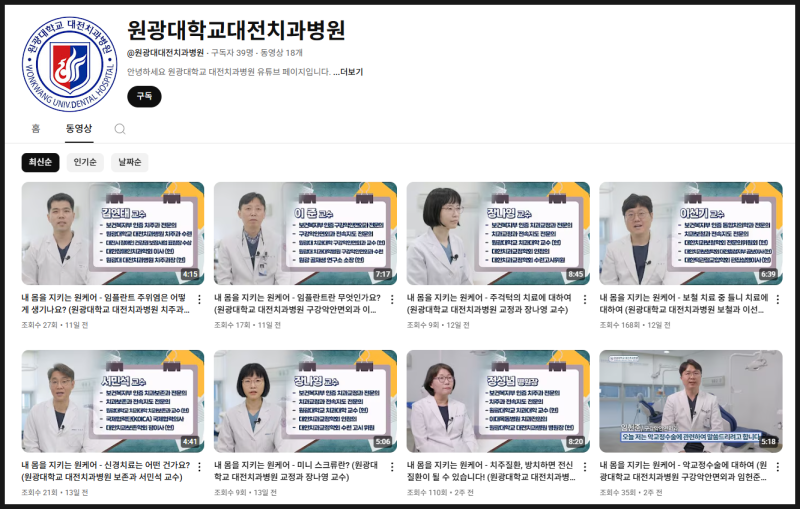
Task: Click the text 조회수 110회 • 2주 전
Action: 440,493
